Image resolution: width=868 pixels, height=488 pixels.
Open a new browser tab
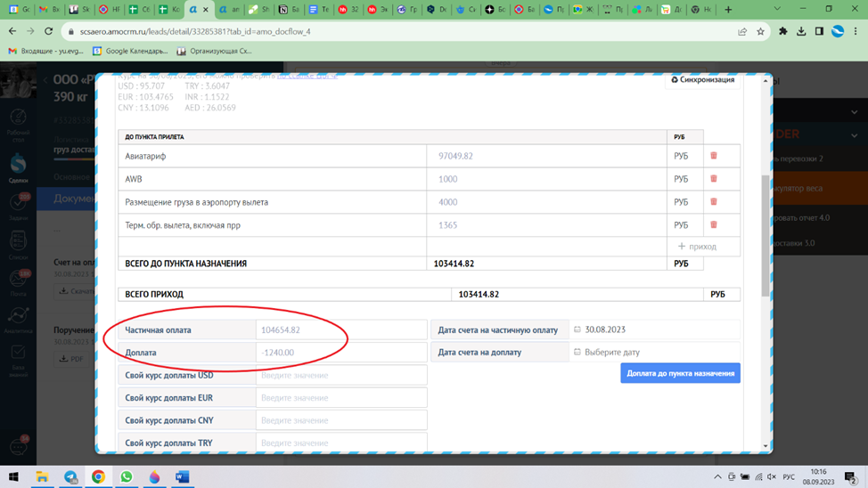(x=728, y=10)
